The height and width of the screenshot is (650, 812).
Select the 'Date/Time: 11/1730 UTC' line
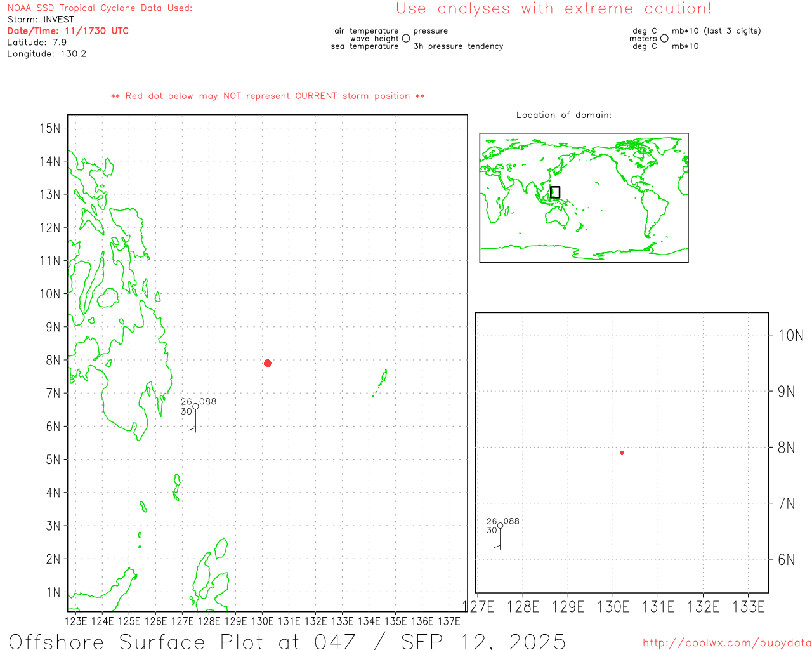(x=68, y=31)
